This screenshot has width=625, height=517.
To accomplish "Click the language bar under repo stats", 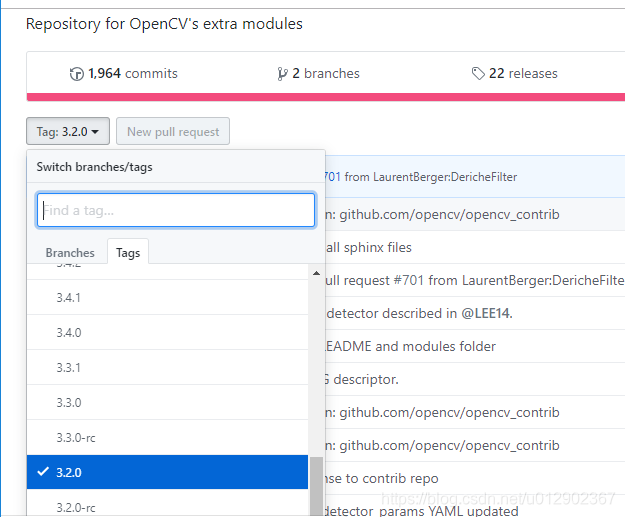I will click(x=326, y=97).
